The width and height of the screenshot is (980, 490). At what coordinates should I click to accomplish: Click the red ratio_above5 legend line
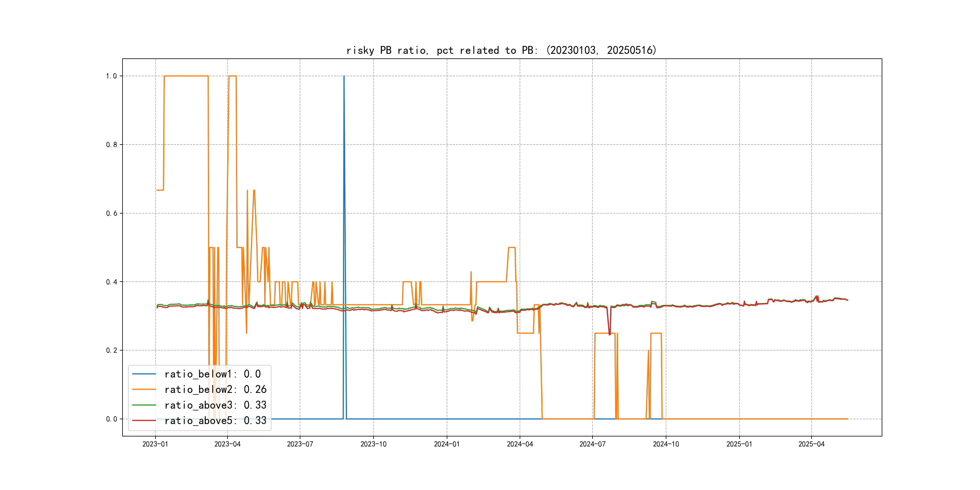(144, 420)
